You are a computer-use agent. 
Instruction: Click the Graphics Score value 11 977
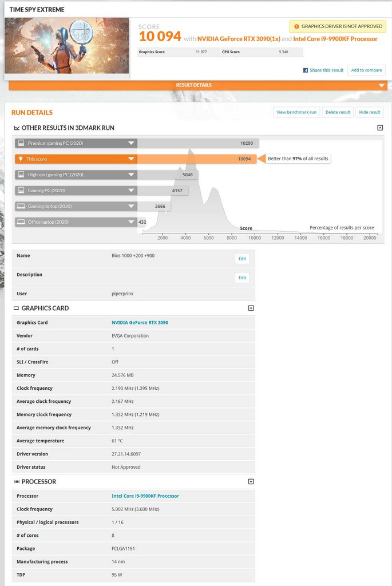[201, 52]
